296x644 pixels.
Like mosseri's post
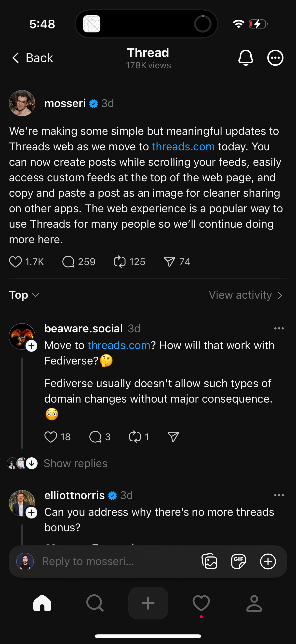click(x=15, y=262)
